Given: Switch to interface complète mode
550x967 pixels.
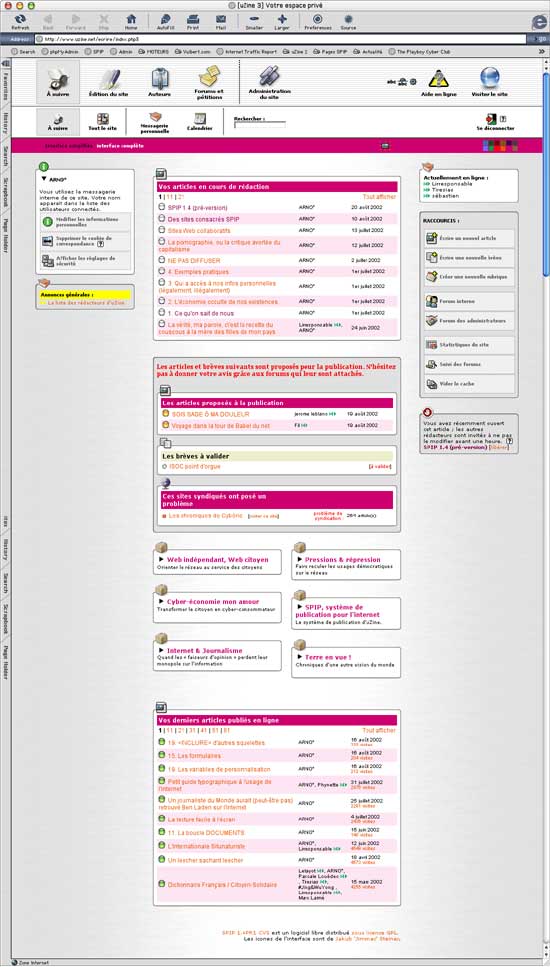Looking at the screenshot, I should pyautogui.click(x=120, y=146).
